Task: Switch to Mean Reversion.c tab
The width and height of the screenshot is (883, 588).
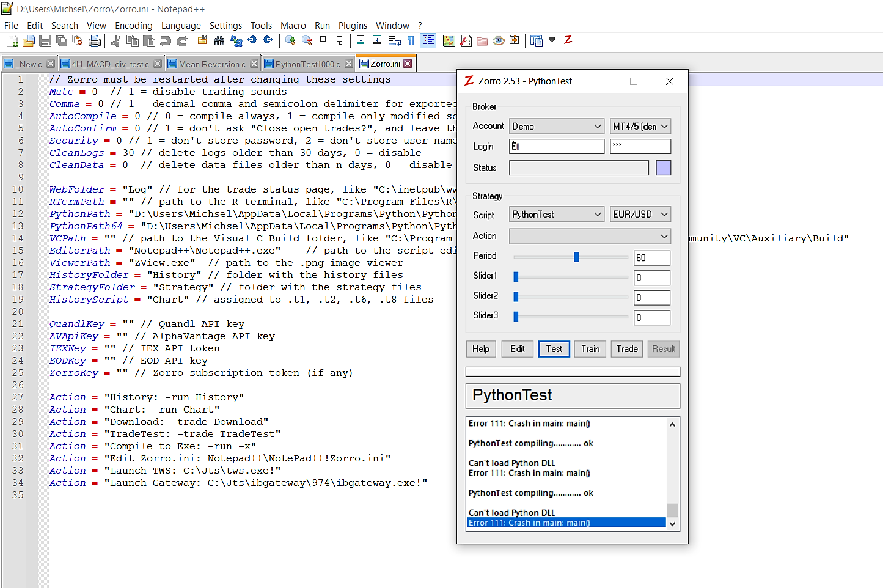Action: [212, 64]
